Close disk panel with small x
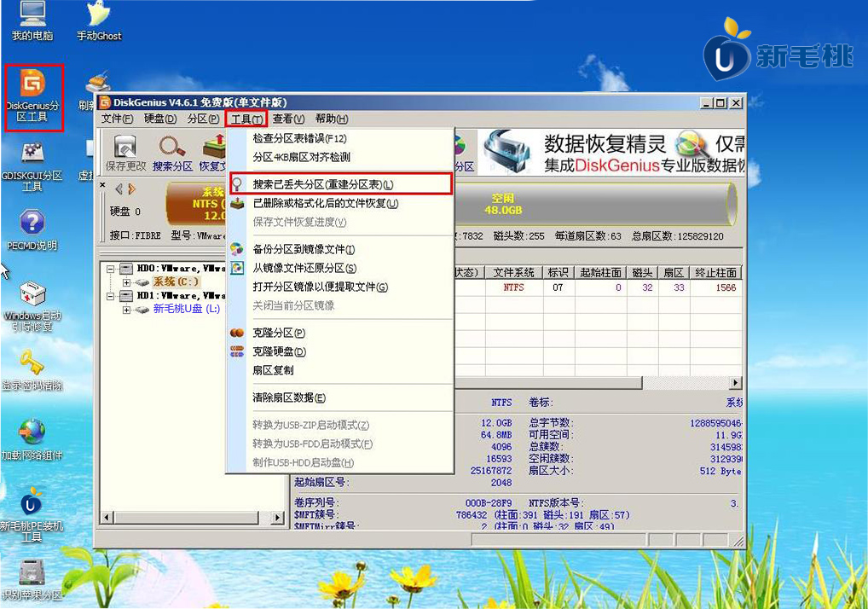Screen dimensions: 868x609 [x=103, y=185]
